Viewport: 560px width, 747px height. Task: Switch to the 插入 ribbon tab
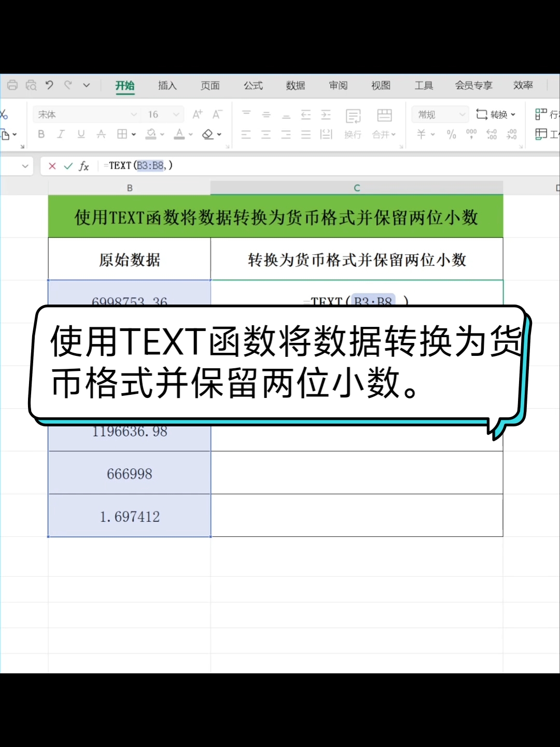pos(167,86)
